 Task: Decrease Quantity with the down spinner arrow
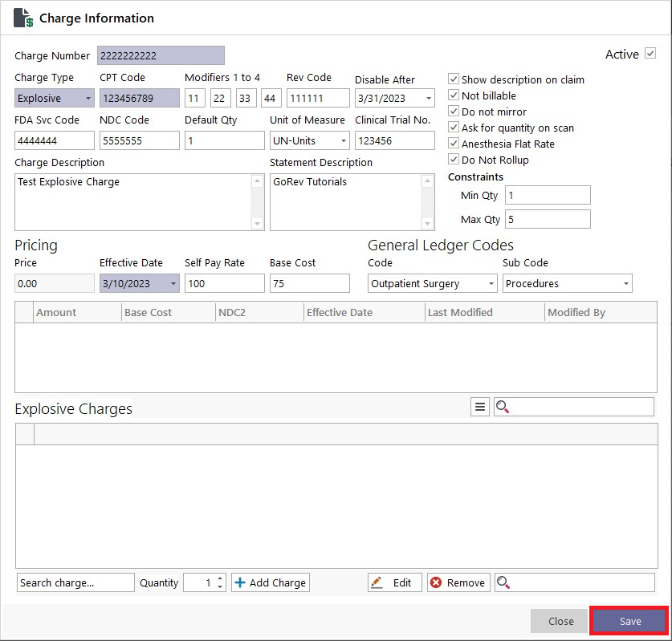[x=220, y=586]
